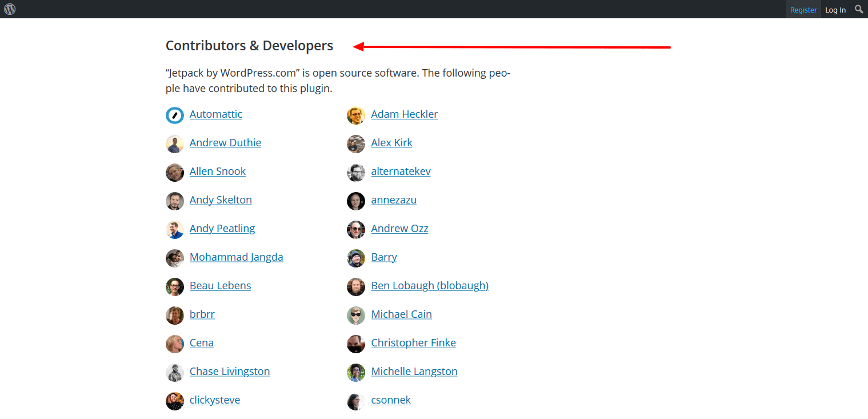This screenshot has height=419, width=868.
Task: Open Andrew Ozz's profile link
Action: pos(400,228)
